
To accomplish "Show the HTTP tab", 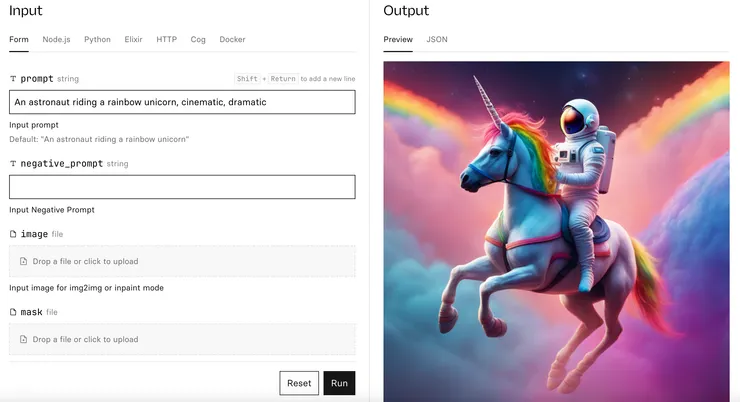I will click(x=167, y=39).
